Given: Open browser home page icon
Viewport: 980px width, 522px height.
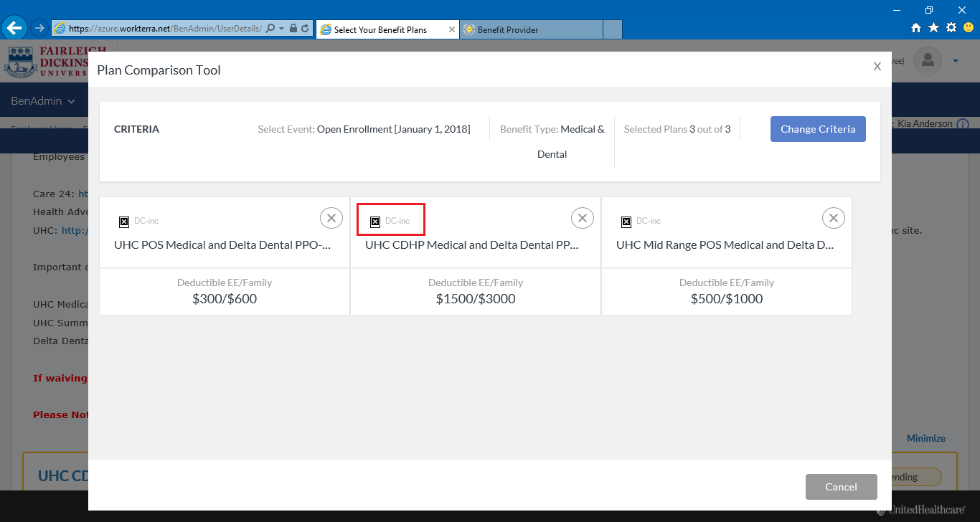Looking at the screenshot, I should (x=915, y=28).
